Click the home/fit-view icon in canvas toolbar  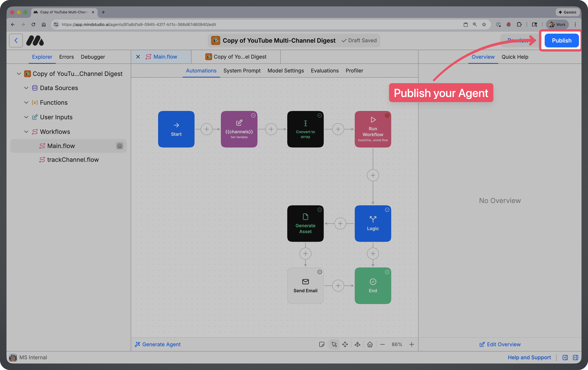(370, 344)
